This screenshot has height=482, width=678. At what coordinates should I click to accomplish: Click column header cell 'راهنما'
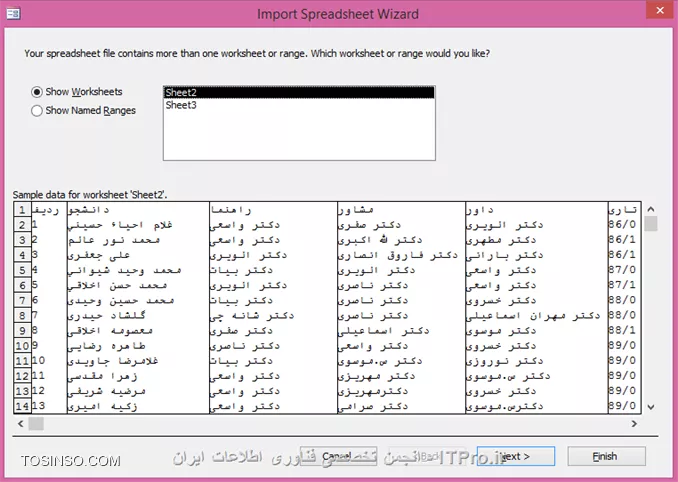(273, 210)
